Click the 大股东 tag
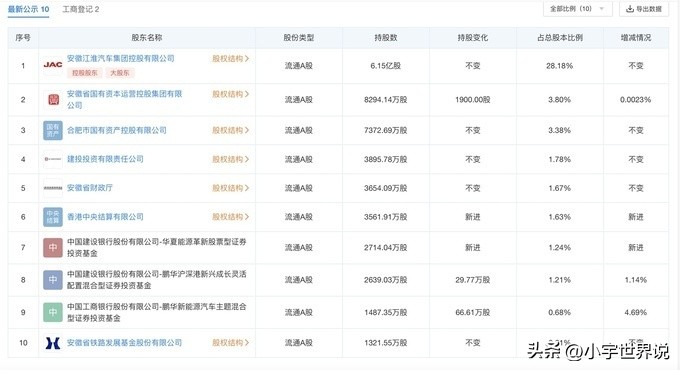Viewport: 680px width, 370px height. (120, 73)
